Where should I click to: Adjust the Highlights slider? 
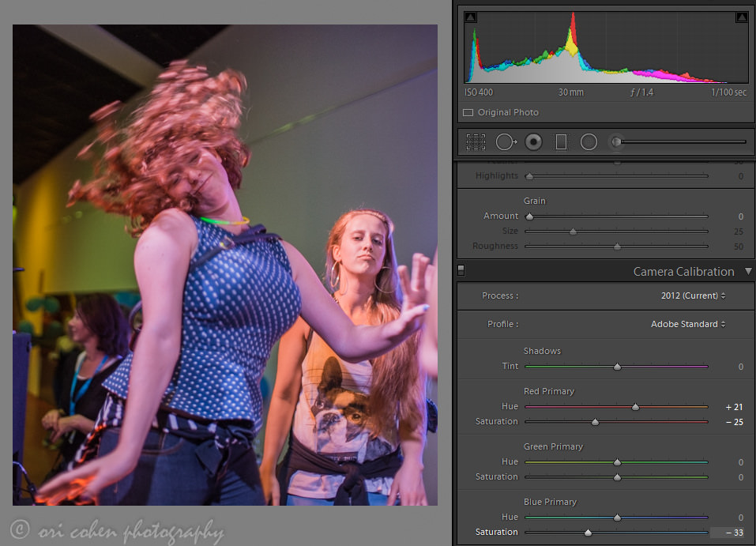click(x=616, y=176)
